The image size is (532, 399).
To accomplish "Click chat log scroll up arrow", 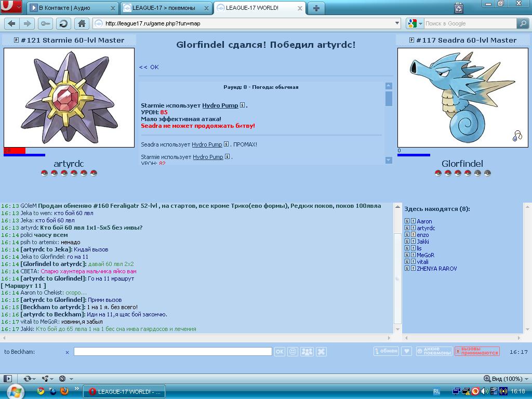I will [x=397, y=207].
